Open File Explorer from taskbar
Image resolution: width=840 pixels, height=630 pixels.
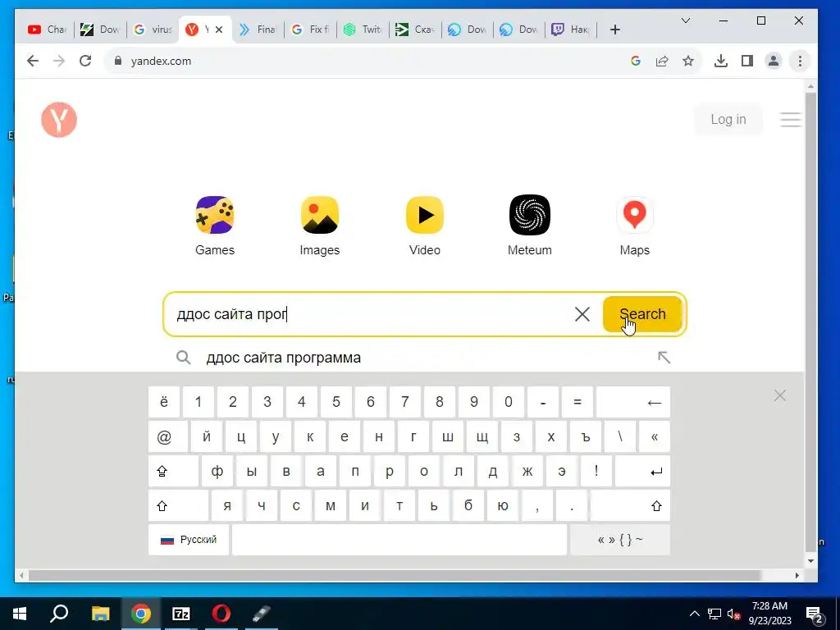click(100, 614)
